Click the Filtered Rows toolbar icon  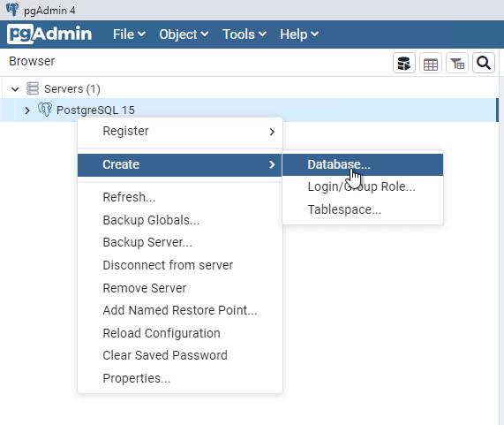457,63
